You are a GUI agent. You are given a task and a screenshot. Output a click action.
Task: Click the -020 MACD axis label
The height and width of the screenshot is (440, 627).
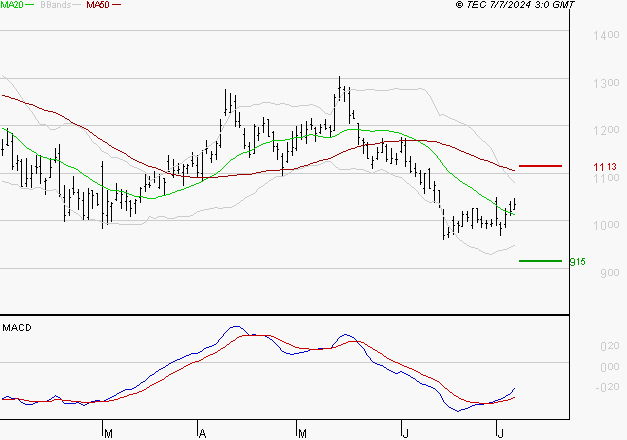coord(607,387)
